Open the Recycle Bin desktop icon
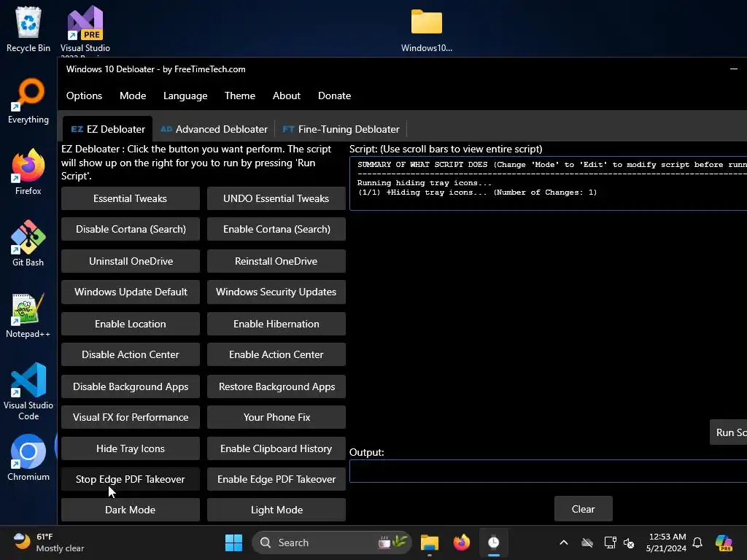The height and width of the screenshot is (560, 747). [x=28, y=29]
